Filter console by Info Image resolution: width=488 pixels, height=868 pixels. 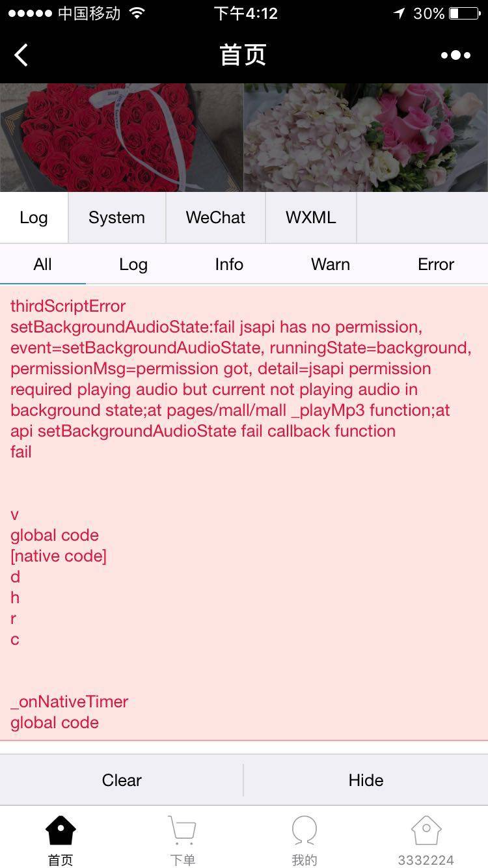point(229,264)
